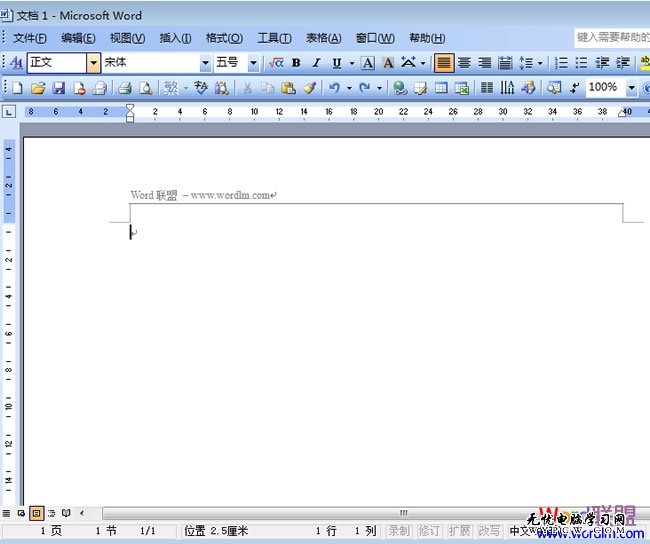Image resolution: width=650 pixels, height=544 pixels.
Task: Apply character shading icon
Action: pyautogui.click(x=388, y=63)
